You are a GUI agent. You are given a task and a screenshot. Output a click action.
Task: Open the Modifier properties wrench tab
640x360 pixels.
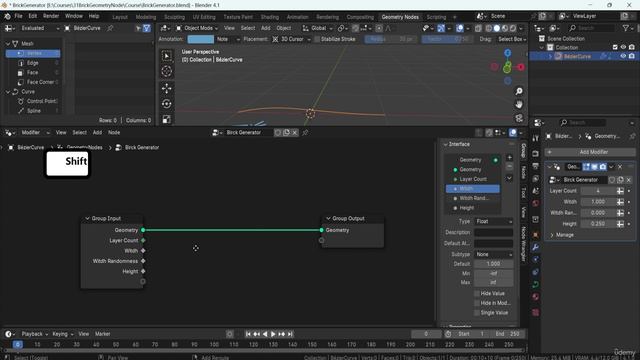coord(536,247)
